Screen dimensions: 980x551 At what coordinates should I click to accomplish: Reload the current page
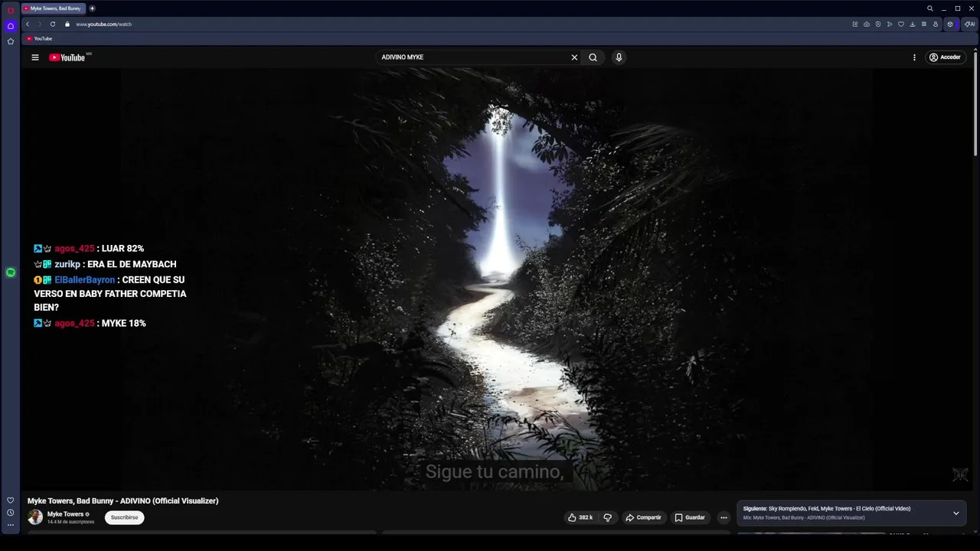53,24
